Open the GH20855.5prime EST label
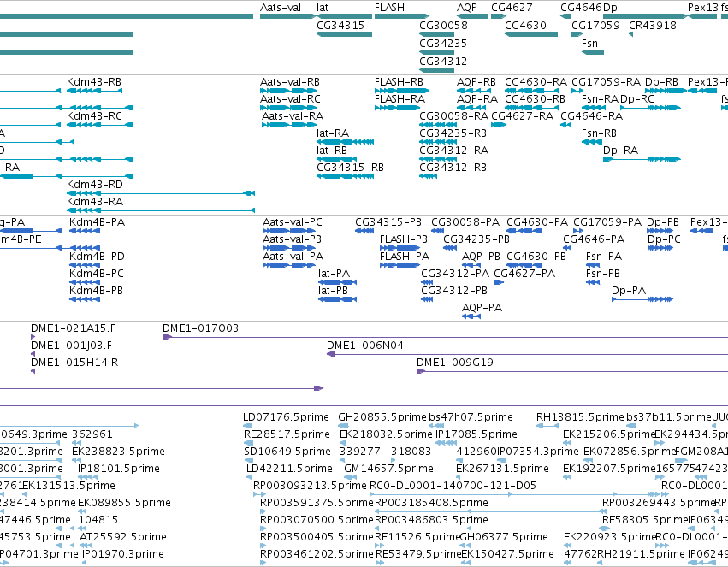This screenshot has height=567, width=728. (x=382, y=417)
